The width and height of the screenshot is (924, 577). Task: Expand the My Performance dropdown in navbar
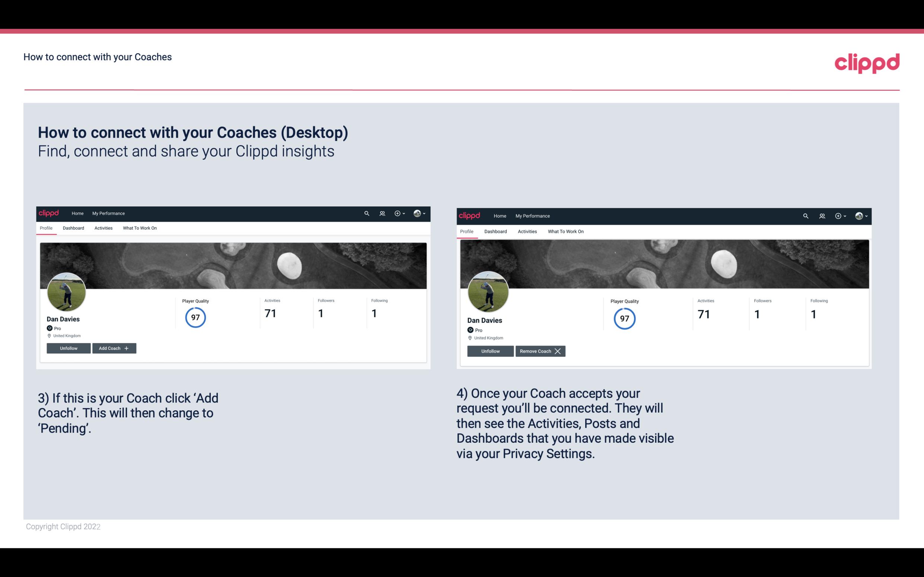pos(108,214)
